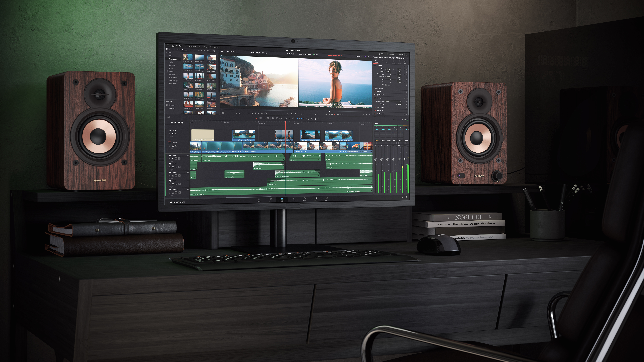Expand the Smart Reframe section
644x362 pixels.
click(374, 88)
